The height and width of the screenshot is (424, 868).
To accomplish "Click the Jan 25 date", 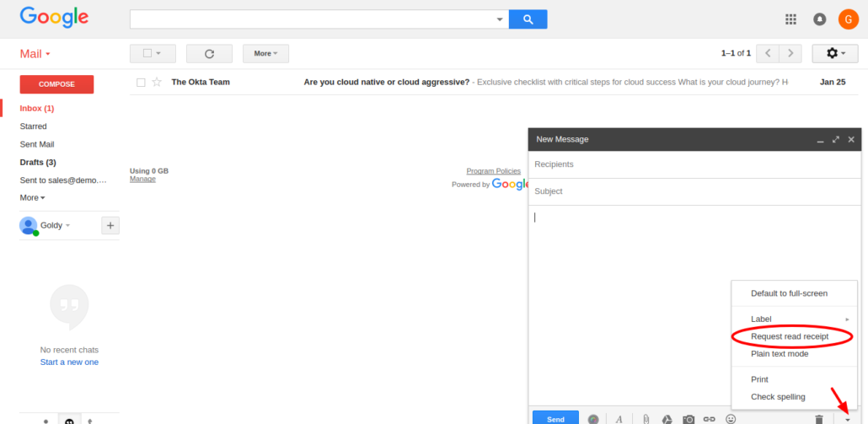I will [833, 82].
